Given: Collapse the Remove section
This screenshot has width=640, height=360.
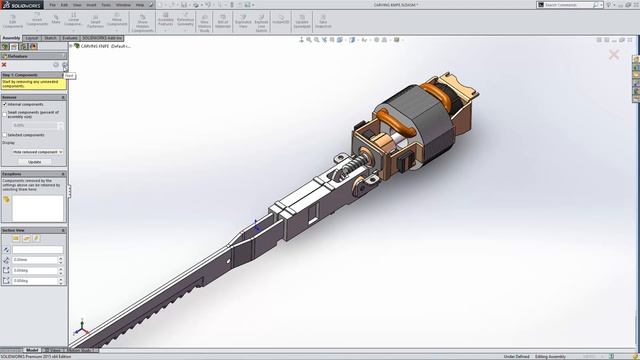Looking at the screenshot, I should pyautogui.click(x=63, y=98).
